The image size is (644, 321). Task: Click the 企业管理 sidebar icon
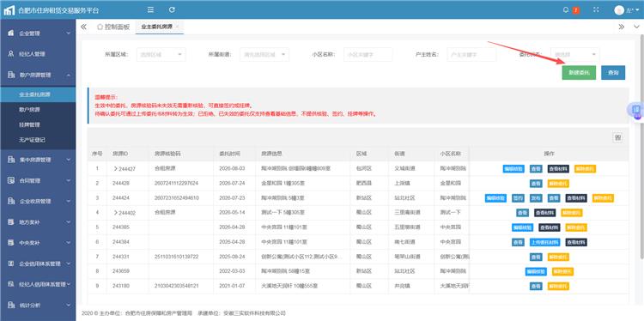[x=11, y=33]
